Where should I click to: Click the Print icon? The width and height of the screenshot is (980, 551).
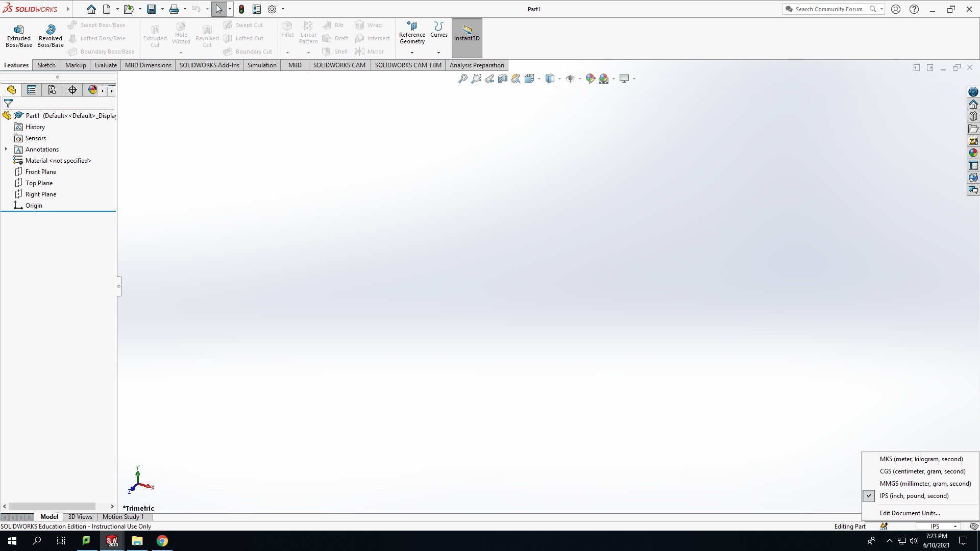(174, 9)
